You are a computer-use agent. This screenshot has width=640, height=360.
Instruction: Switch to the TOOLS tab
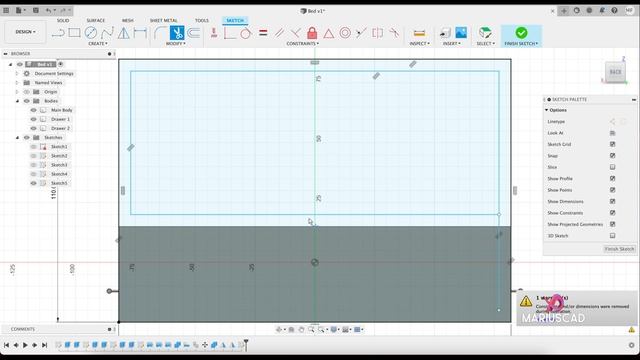202,20
